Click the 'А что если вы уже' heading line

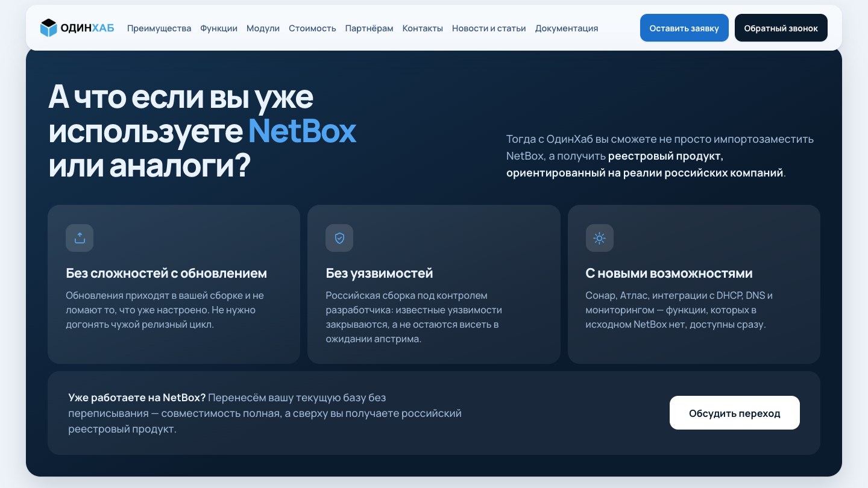pos(181,96)
